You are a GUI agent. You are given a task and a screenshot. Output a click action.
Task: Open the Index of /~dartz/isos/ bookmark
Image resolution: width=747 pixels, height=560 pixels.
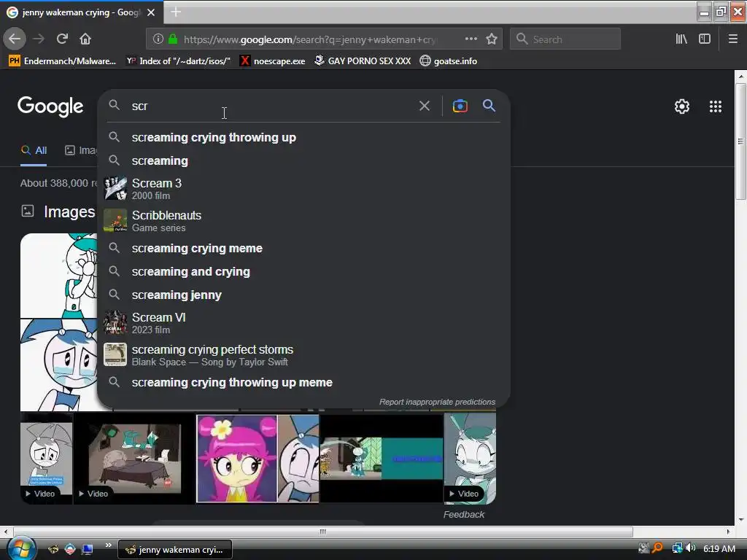point(178,61)
